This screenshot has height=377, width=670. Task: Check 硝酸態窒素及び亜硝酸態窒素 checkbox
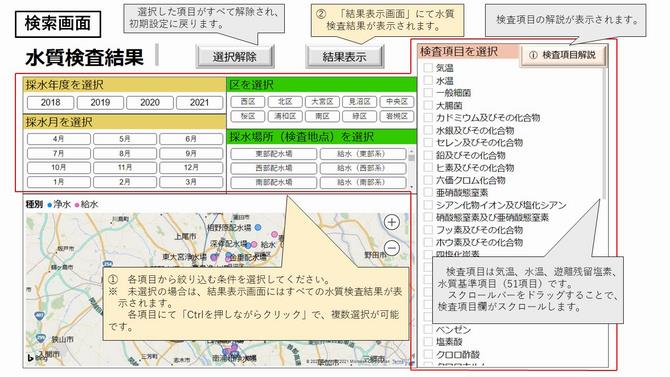coord(428,218)
